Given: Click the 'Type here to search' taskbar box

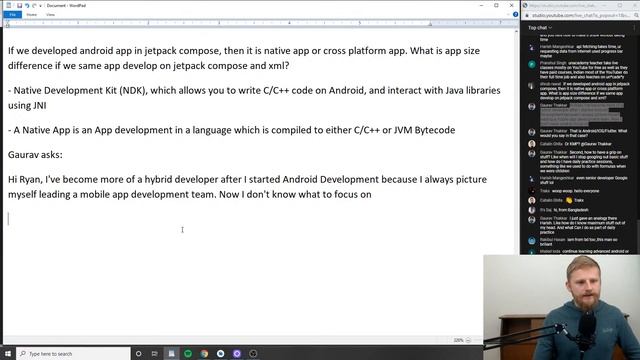Looking at the screenshot, I should 73,353.
